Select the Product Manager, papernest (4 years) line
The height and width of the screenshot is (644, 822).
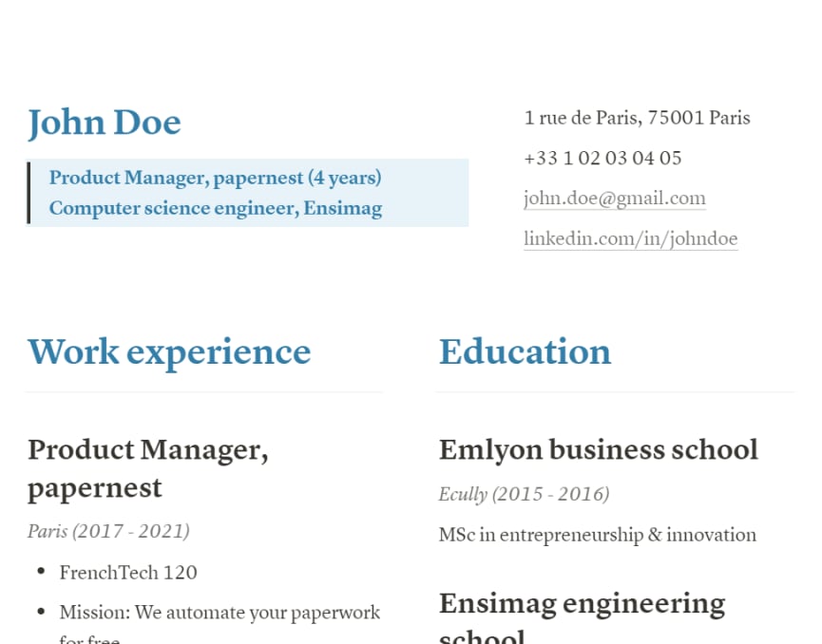(x=216, y=178)
